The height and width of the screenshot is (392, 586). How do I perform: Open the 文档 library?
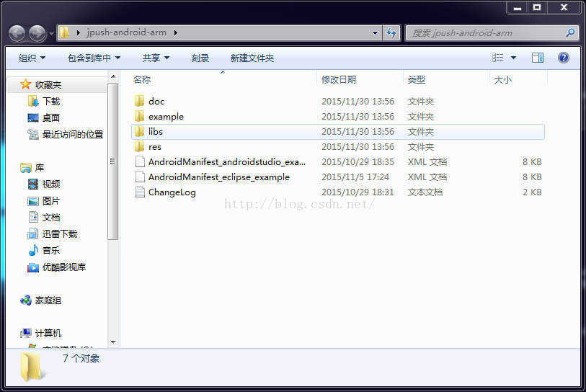[51, 218]
